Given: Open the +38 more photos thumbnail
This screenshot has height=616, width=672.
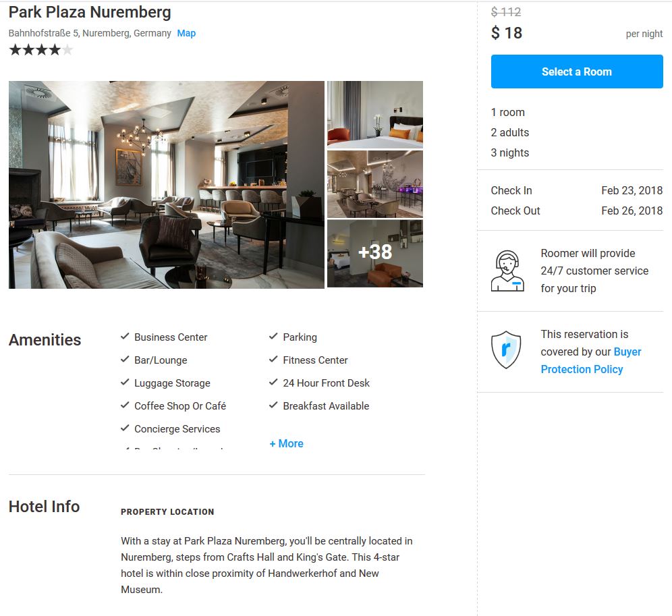Looking at the screenshot, I should [x=375, y=253].
